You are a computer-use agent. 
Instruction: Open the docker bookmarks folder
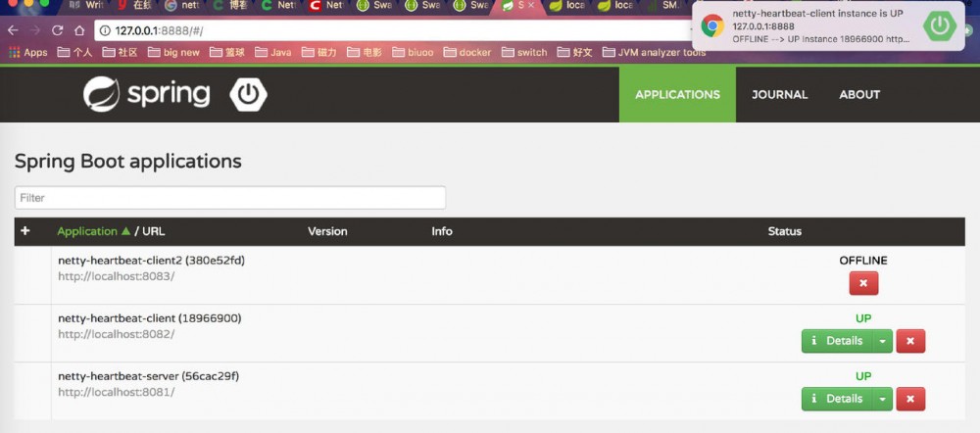tap(467, 53)
